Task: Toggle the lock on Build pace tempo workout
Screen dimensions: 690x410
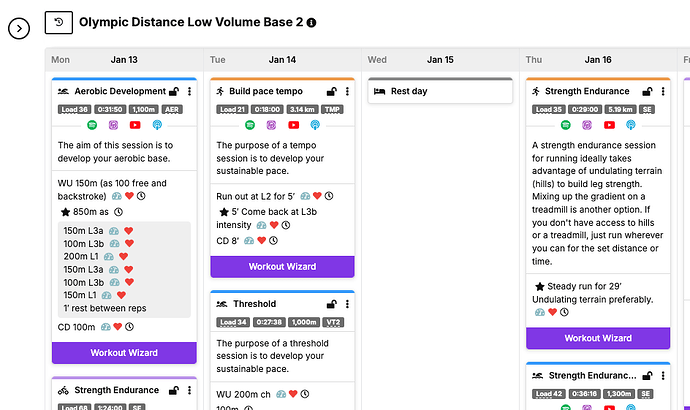Action: [x=331, y=91]
